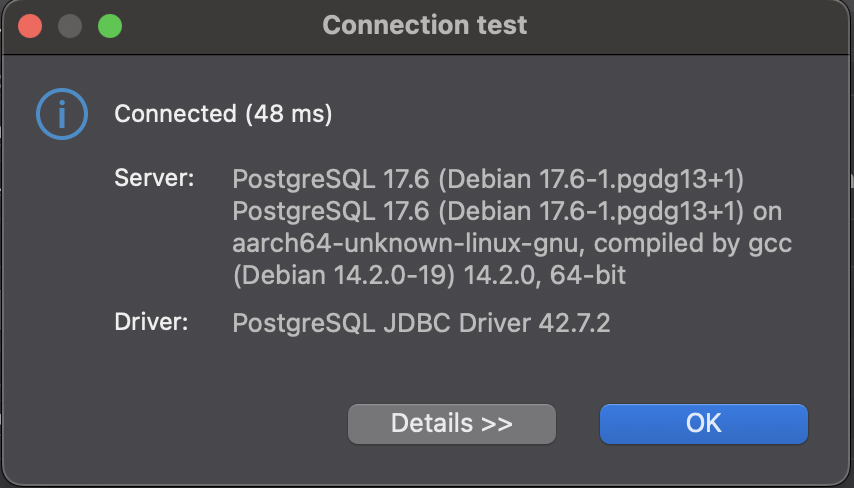Click the compiled by gcc text
Image resolution: width=854 pixels, height=488 pixels.
tap(693, 243)
